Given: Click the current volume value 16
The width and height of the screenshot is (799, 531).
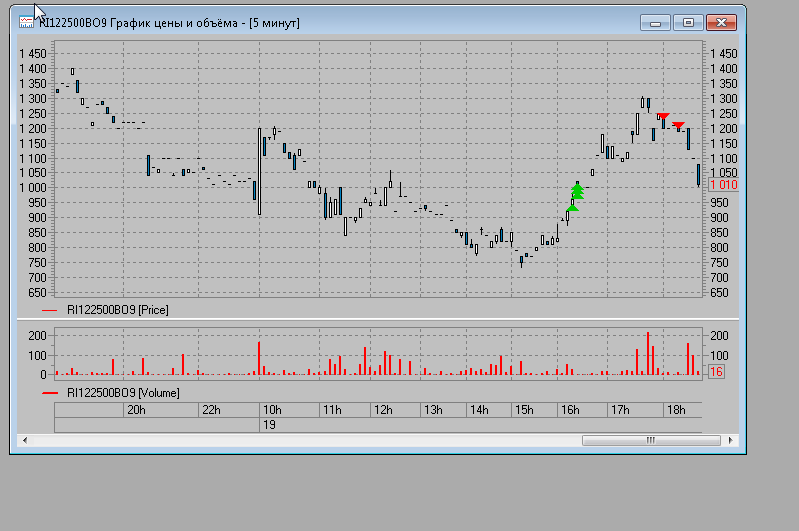Looking at the screenshot, I should tap(715, 372).
